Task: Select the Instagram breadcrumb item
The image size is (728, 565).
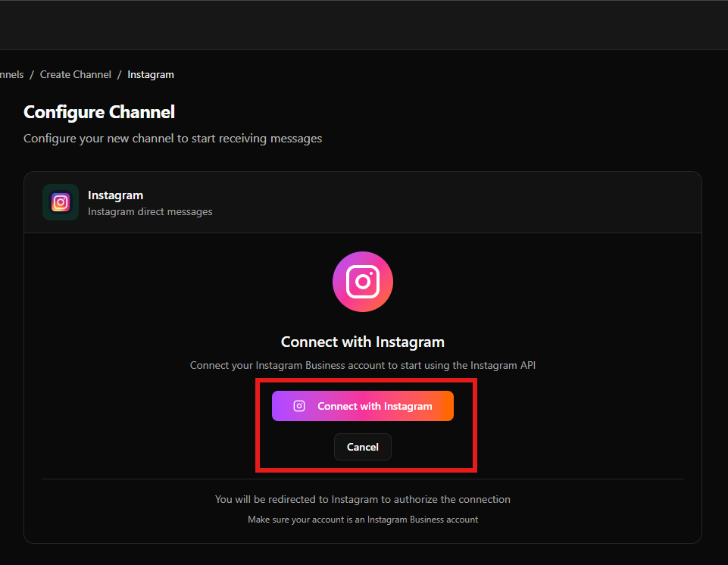Action: 151,74
